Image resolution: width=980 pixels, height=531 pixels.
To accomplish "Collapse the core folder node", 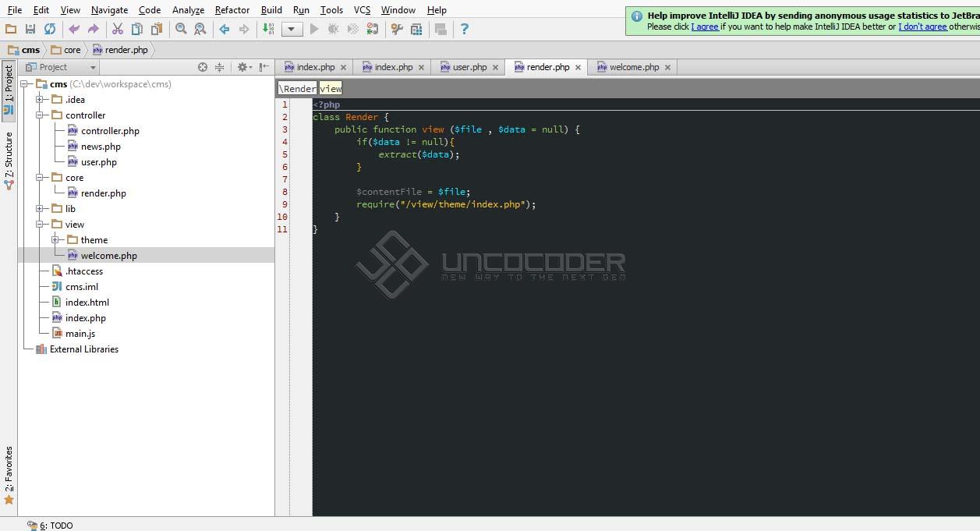I will pyautogui.click(x=39, y=178).
